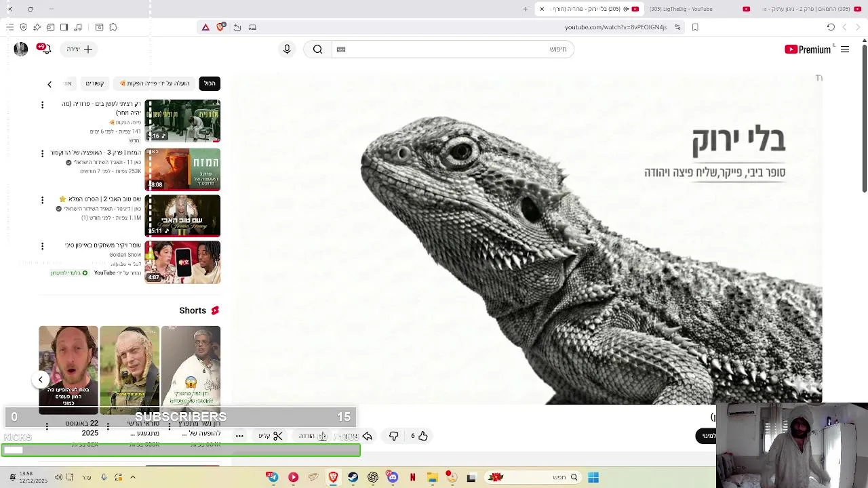This screenshot has width=868, height=488.
Task: Open 'המזח פרק 3' recommended video thumbnail
Action: tap(182, 169)
